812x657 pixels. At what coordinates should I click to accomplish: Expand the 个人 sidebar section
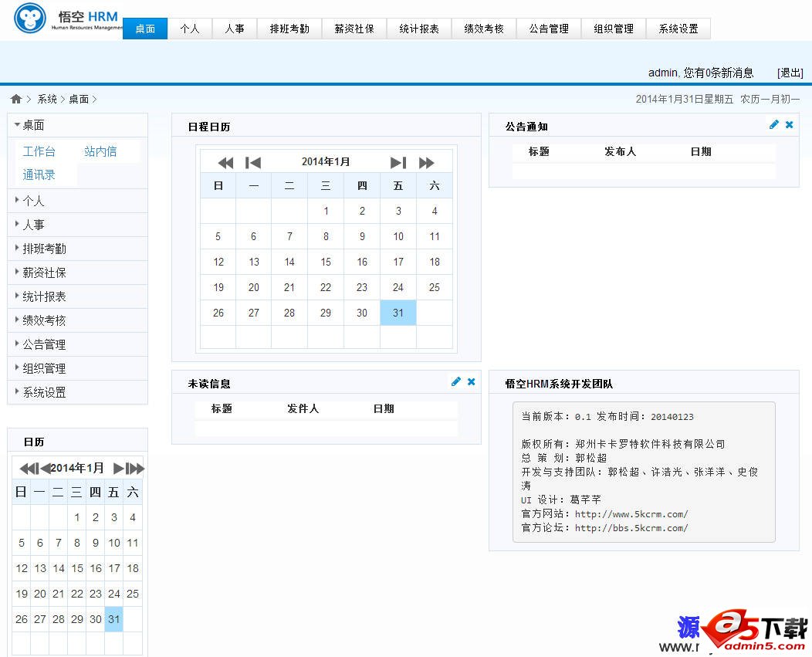(33, 201)
